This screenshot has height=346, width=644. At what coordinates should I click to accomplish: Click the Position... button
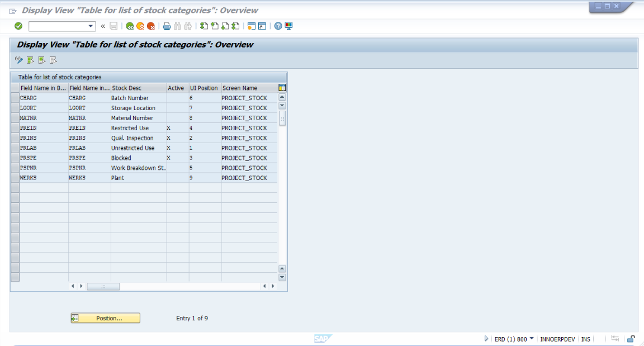pos(106,318)
